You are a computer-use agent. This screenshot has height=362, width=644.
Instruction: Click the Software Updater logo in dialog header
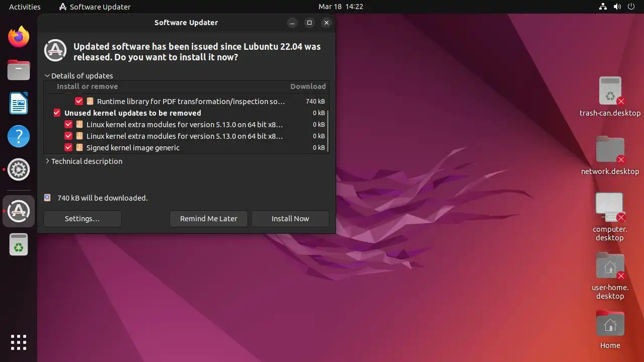[x=55, y=50]
